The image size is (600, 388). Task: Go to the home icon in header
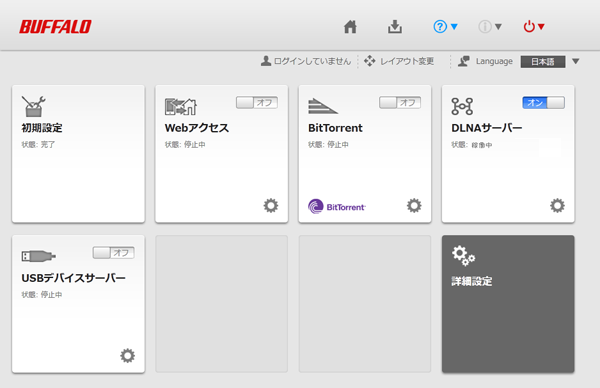tap(350, 27)
